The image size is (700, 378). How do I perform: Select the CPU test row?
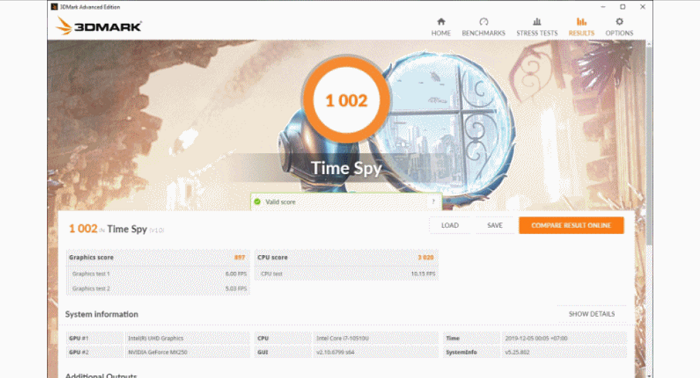point(346,274)
